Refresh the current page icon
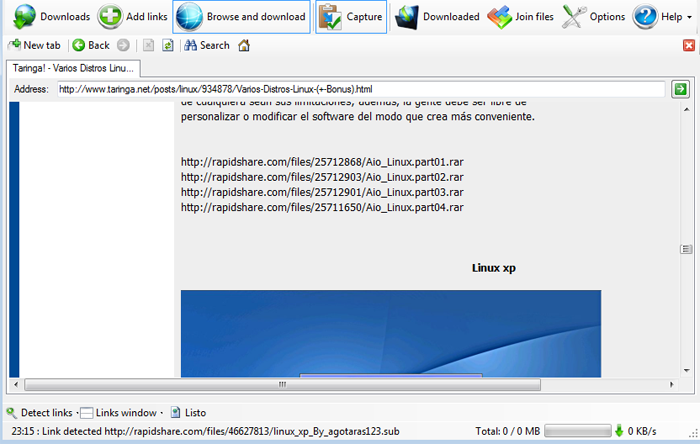This screenshot has height=444, width=700. click(x=168, y=45)
